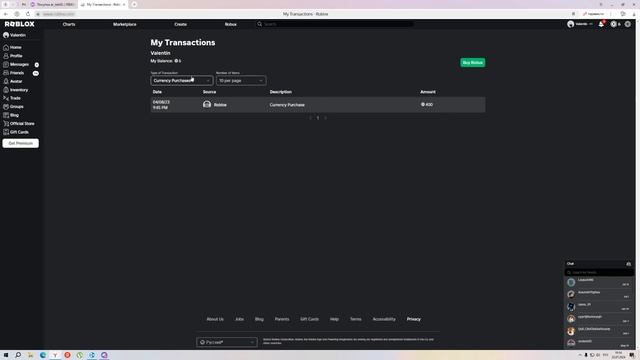
Task: Open the Help footer link
Action: coord(334,319)
